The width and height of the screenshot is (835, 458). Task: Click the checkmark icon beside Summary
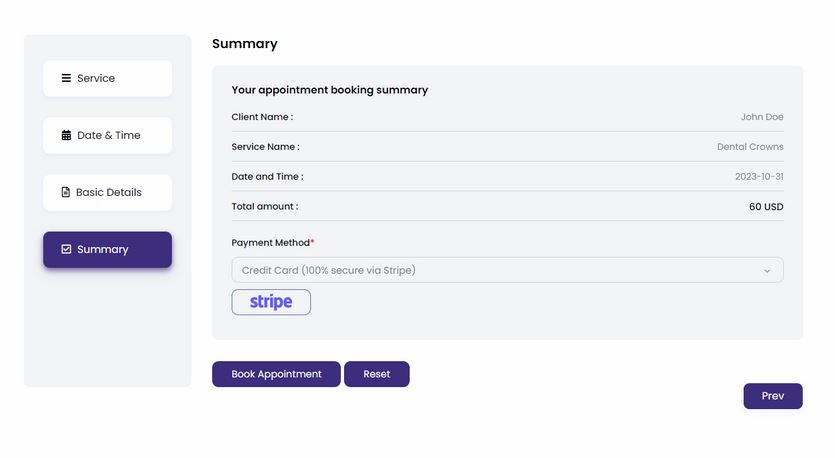66,249
